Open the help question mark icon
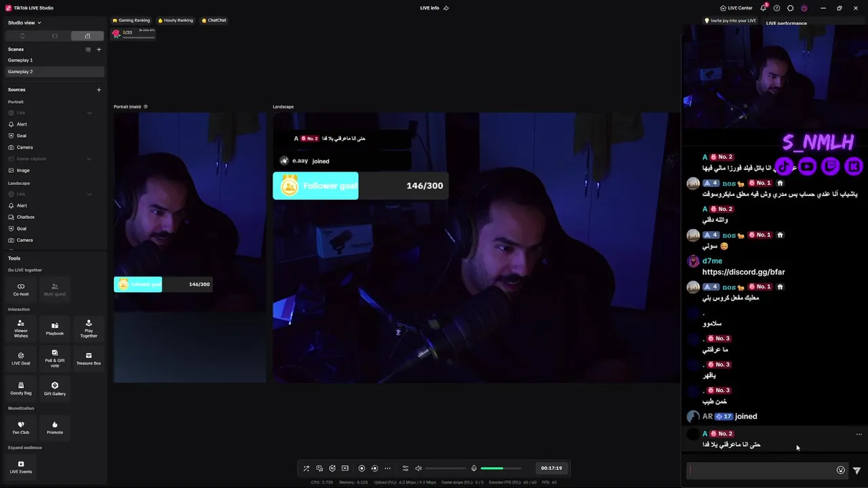This screenshot has width=868, height=488. click(777, 8)
